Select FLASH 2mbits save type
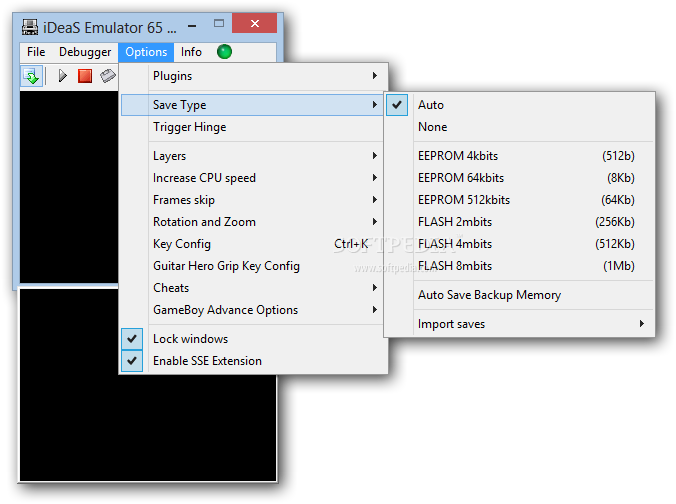 click(x=520, y=222)
